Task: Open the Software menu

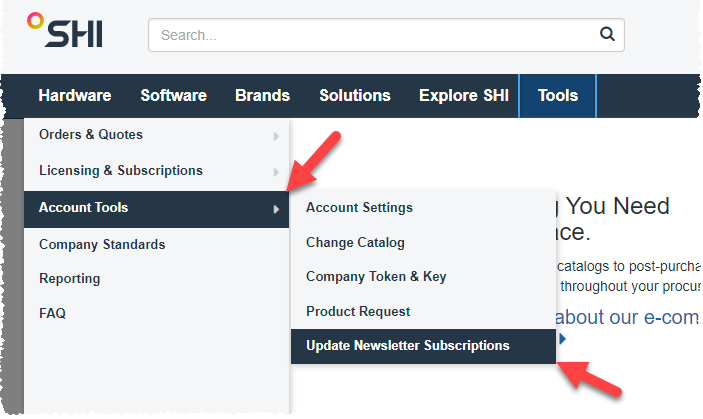Action: (x=174, y=95)
